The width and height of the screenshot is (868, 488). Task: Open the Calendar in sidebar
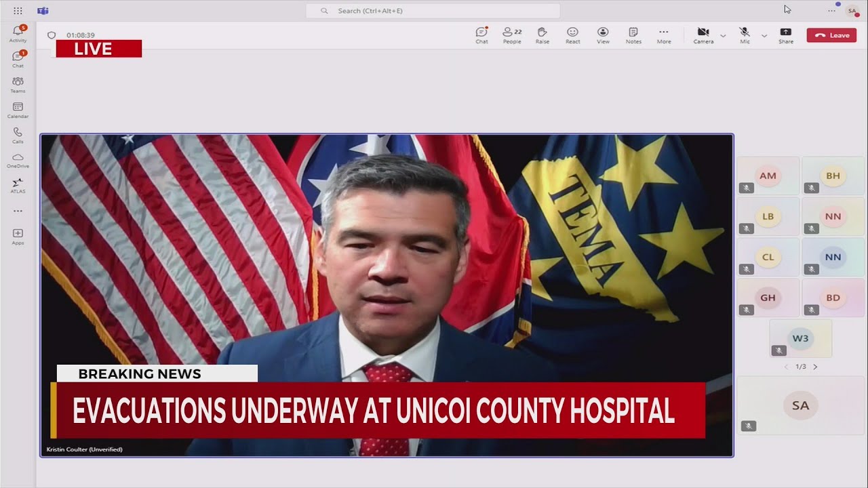(x=18, y=110)
